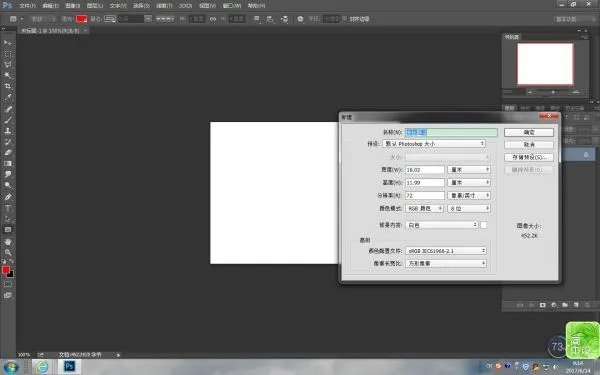Viewport: 600px width, 375px height.
Task: Click the width input field showing 16.02
Action: pos(425,170)
